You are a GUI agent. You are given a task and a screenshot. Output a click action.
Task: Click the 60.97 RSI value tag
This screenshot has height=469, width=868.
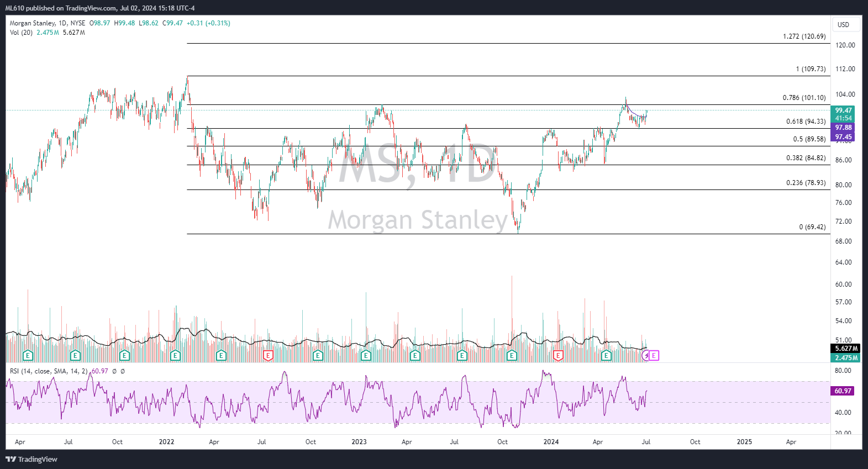(843, 391)
